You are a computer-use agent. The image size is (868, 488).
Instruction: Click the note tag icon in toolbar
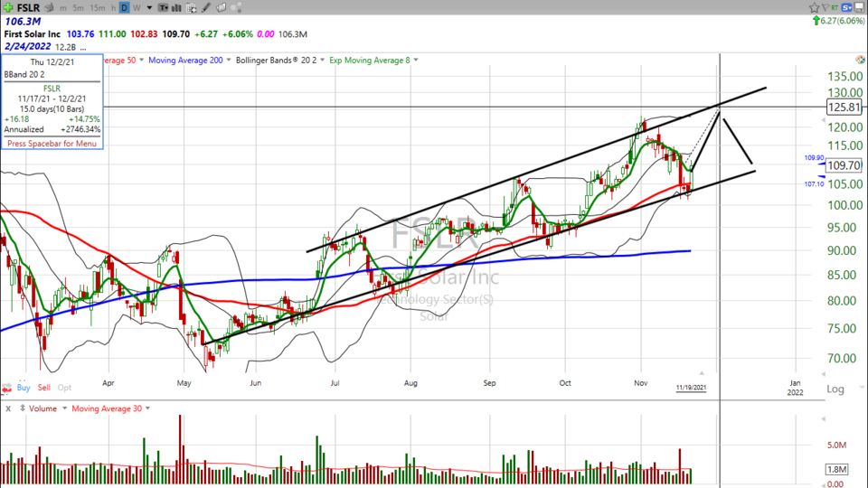tap(221, 8)
